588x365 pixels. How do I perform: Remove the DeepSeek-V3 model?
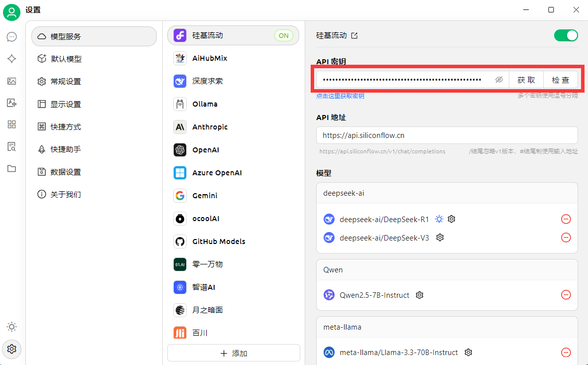pos(566,238)
